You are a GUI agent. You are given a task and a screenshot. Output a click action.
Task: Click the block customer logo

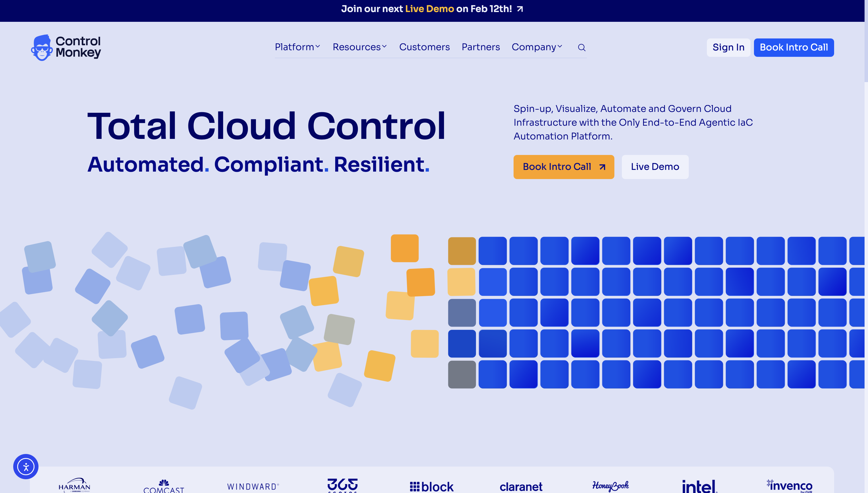click(x=432, y=487)
